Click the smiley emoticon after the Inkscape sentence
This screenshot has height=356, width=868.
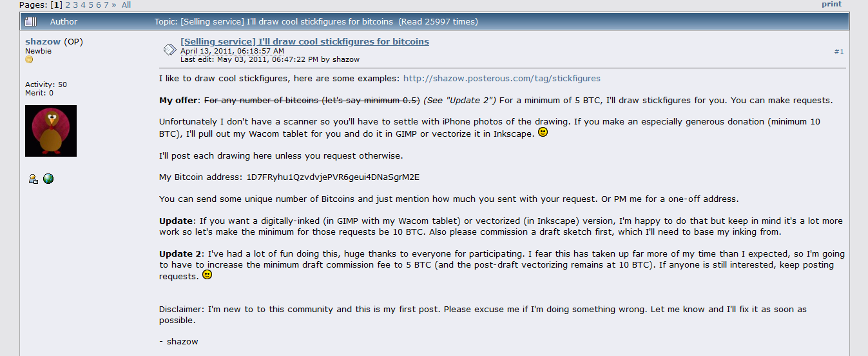(x=543, y=132)
